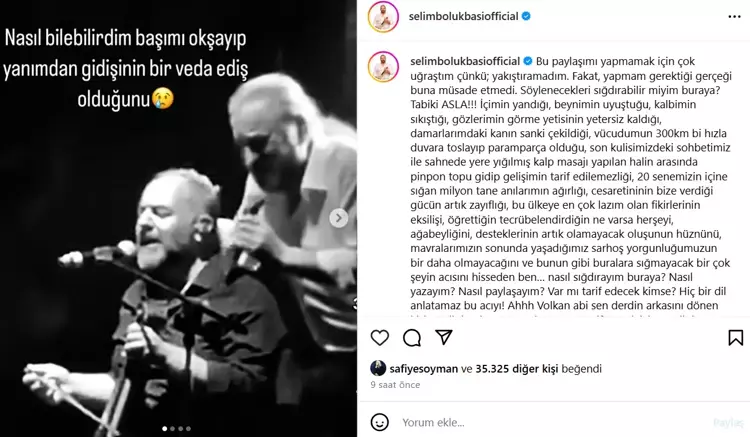Viewport: 750px width, 437px height.
Task: Click the safiyesoyman small avatar
Action: (x=378, y=368)
